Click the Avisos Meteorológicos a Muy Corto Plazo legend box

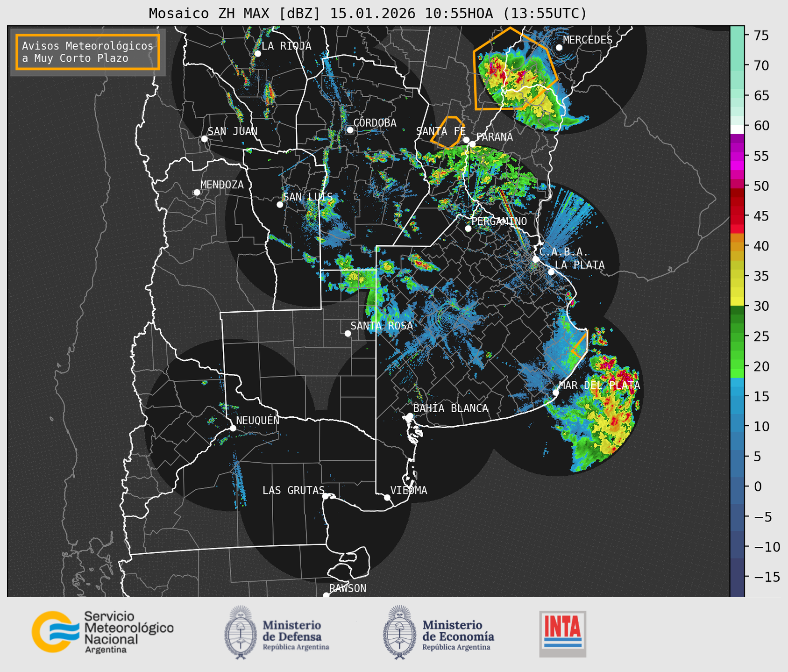[88, 52]
